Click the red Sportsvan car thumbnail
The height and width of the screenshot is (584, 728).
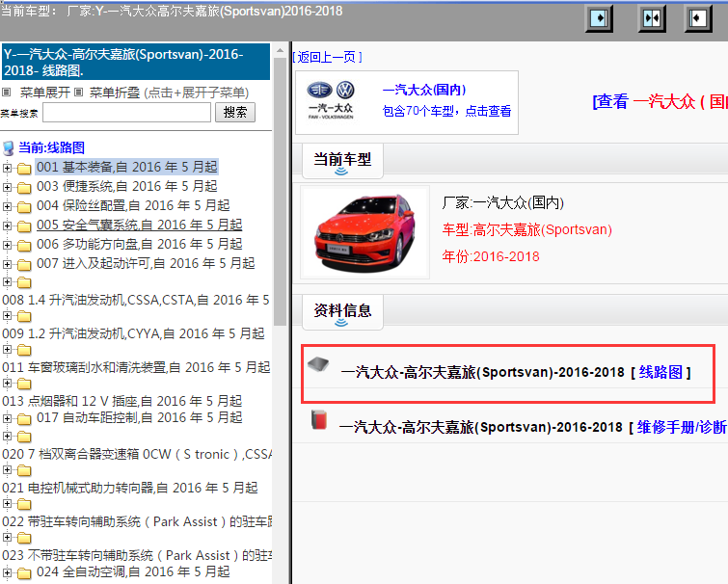[x=364, y=233]
